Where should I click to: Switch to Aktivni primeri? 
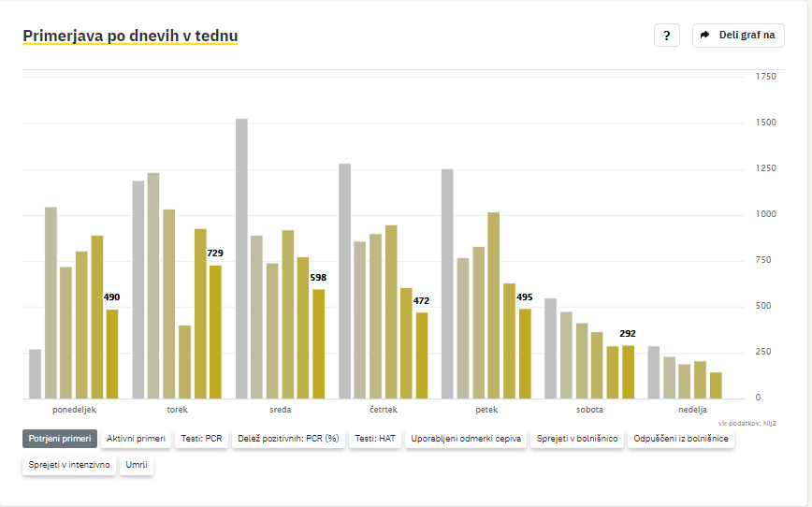pos(136,438)
